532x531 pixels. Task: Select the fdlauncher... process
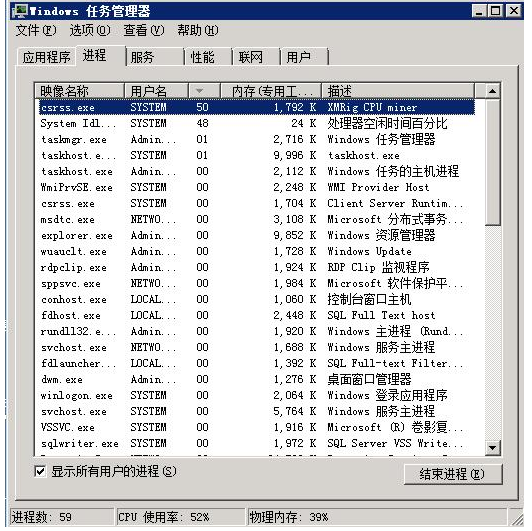coord(257,363)
